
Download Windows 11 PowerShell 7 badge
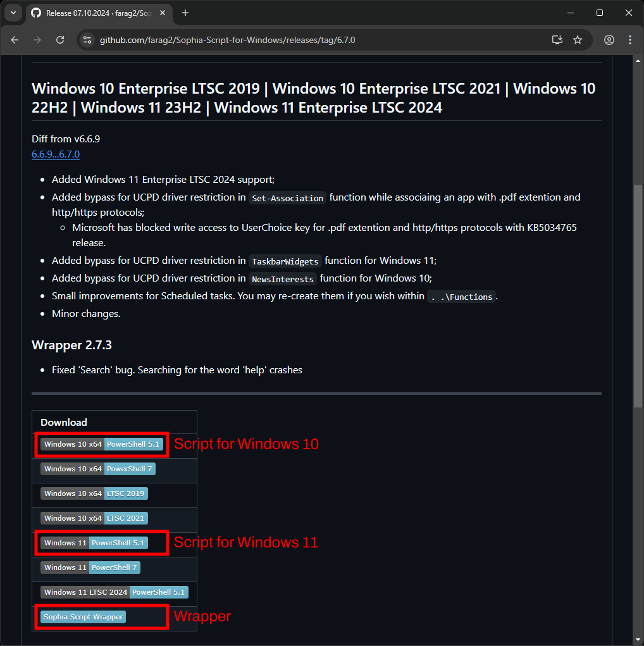click(x=90, y=568)
